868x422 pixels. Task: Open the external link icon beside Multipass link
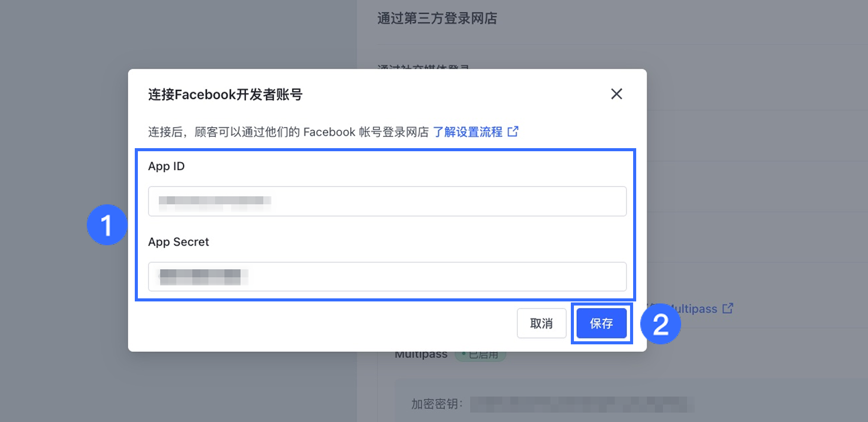click(x=728, y=309)
